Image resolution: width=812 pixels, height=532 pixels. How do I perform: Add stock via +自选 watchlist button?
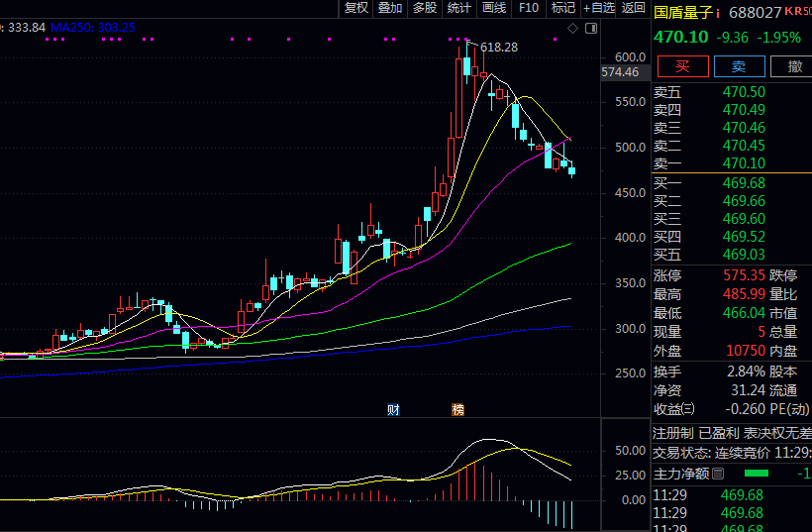598,8
